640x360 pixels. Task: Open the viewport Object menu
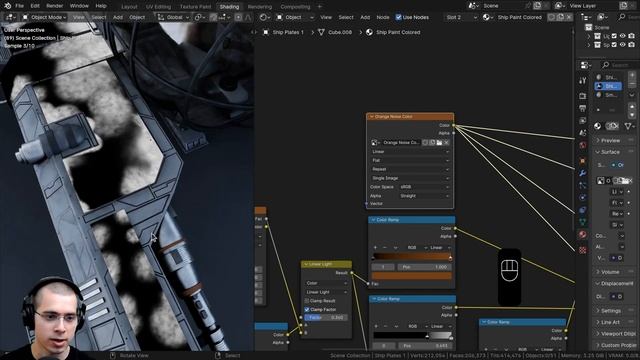point(137,17)
